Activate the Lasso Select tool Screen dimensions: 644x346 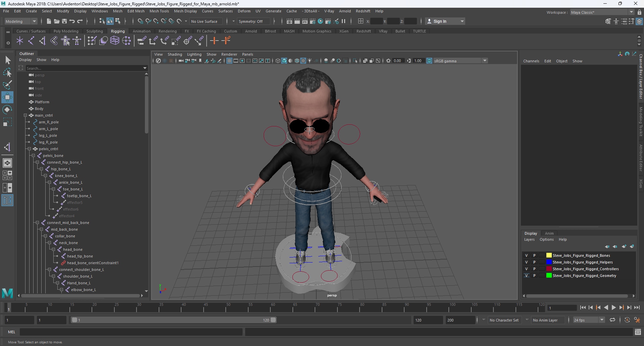[7, 72]
